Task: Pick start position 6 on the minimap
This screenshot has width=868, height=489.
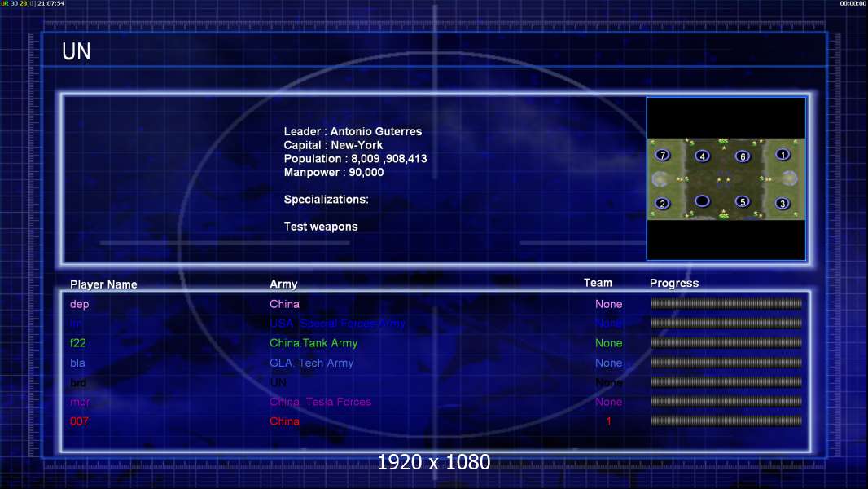Action: click(743, 156)
